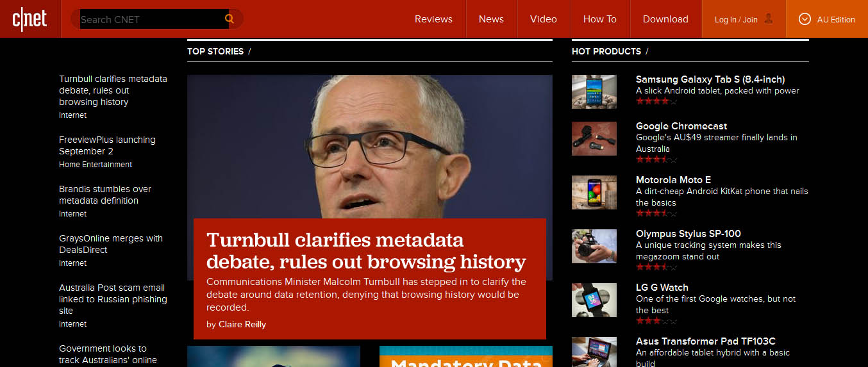Open the Hot Products section heading
868x367 pixels.
606,51
